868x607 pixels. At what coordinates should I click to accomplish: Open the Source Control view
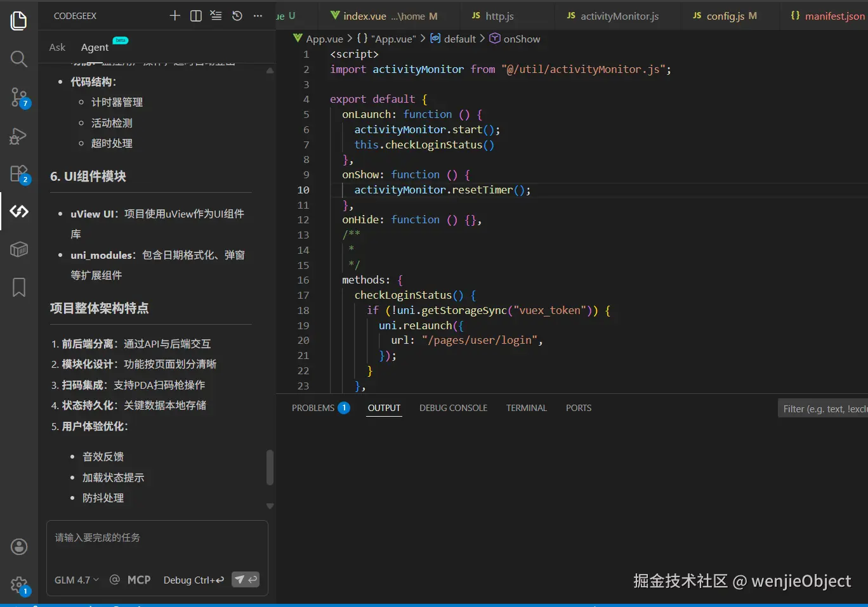[18, 98]
